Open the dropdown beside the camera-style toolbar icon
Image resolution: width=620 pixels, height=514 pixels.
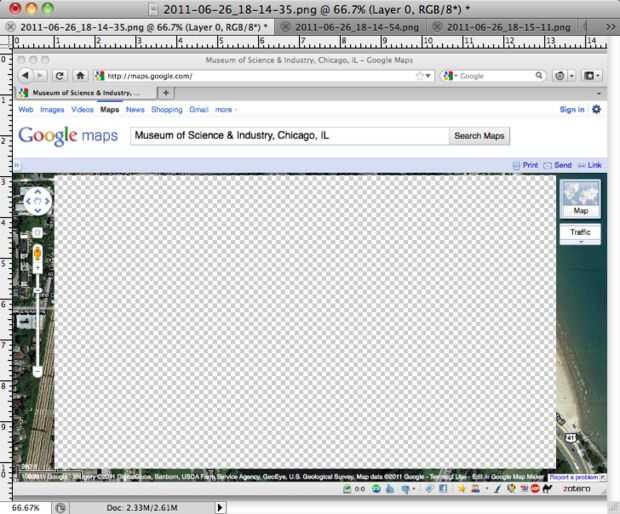(572, 76)
